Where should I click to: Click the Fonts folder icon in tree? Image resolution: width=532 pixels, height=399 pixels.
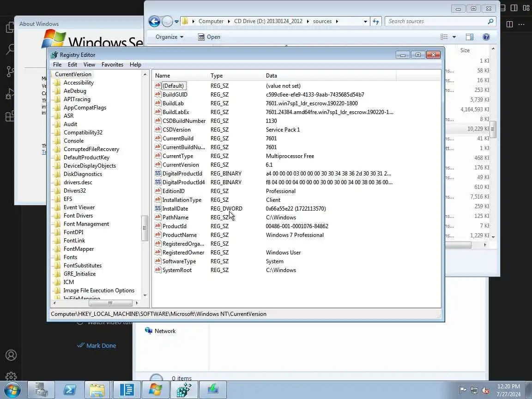pos(57,257)
